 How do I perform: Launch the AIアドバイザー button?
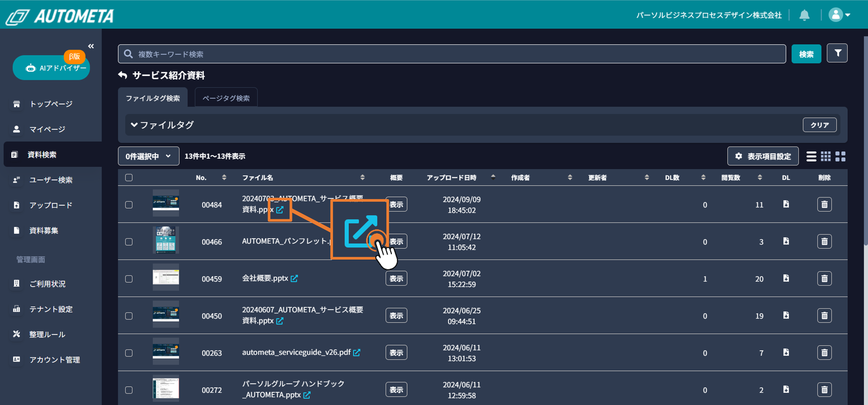[x=51, y=68]
